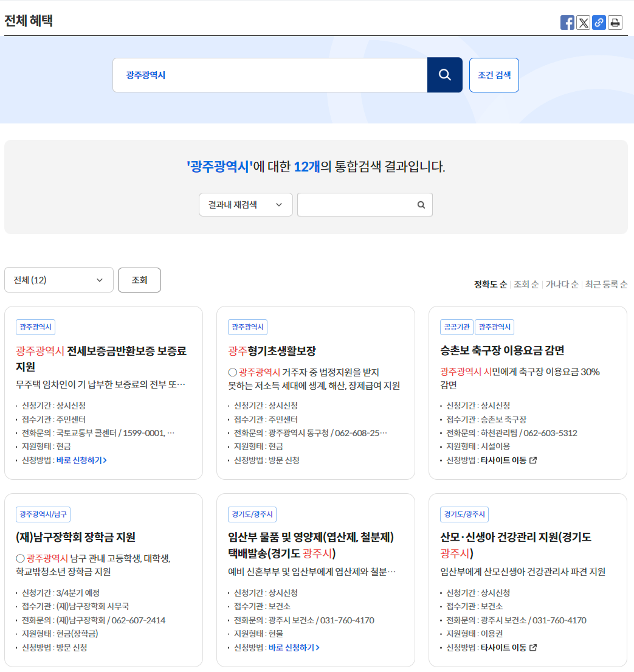Click 광주광역시 tag on 광주형기초생활보장 card
This screenshot has height=672, width=634.
pos(247,327)
